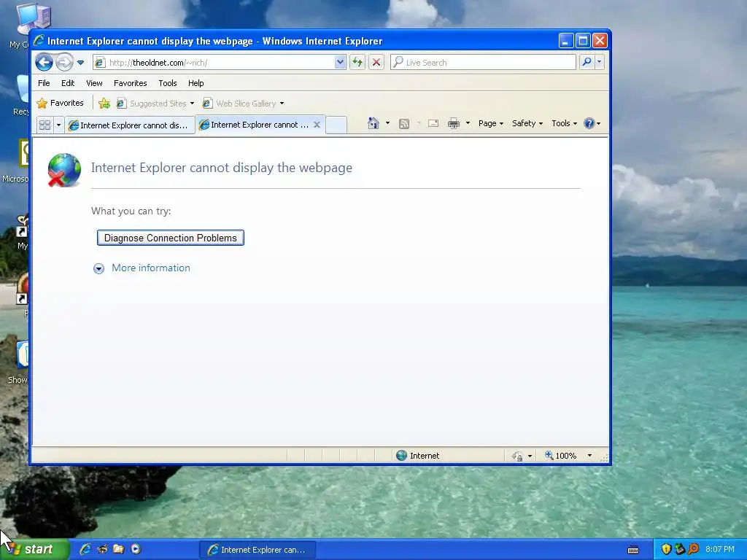747x560 pixels.
Task: Click Add to Favorites Bar icon
Action: (104, 103)
